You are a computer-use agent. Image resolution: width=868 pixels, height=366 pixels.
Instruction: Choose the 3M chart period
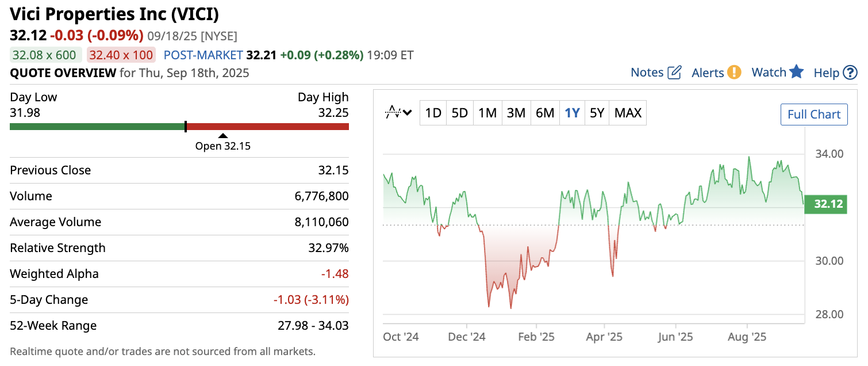coord(516,113)
